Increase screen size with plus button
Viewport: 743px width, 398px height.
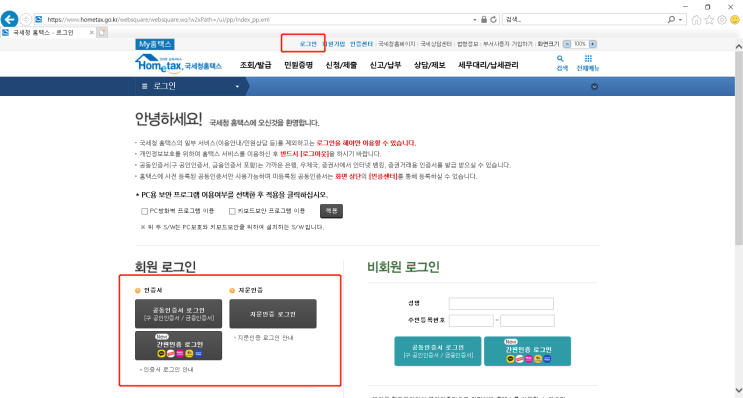592,44
